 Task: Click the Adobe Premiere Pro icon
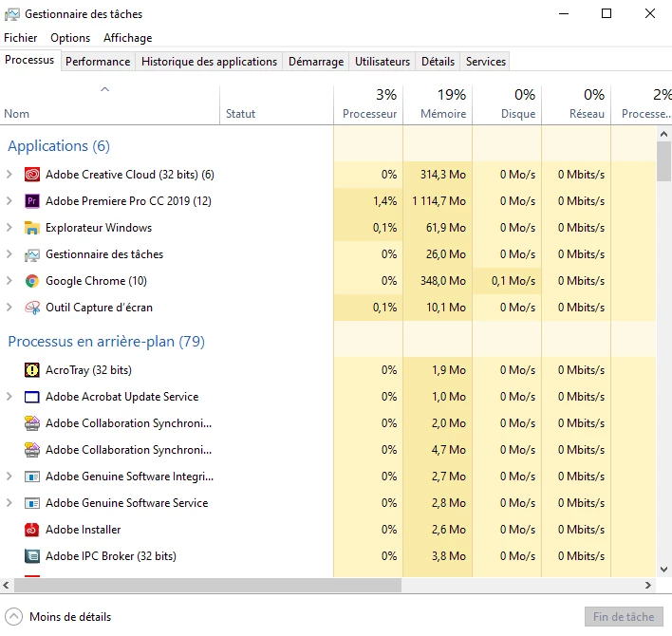tap(32, 201)
